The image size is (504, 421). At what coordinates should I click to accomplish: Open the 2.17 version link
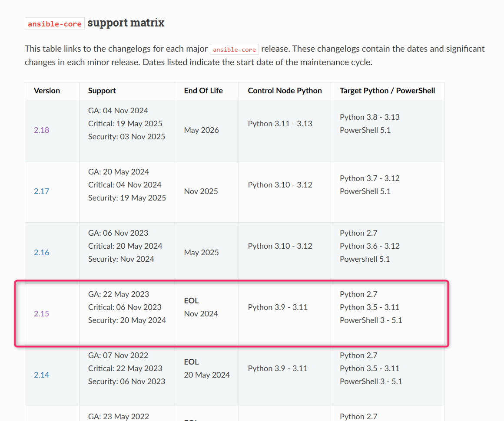41,191
